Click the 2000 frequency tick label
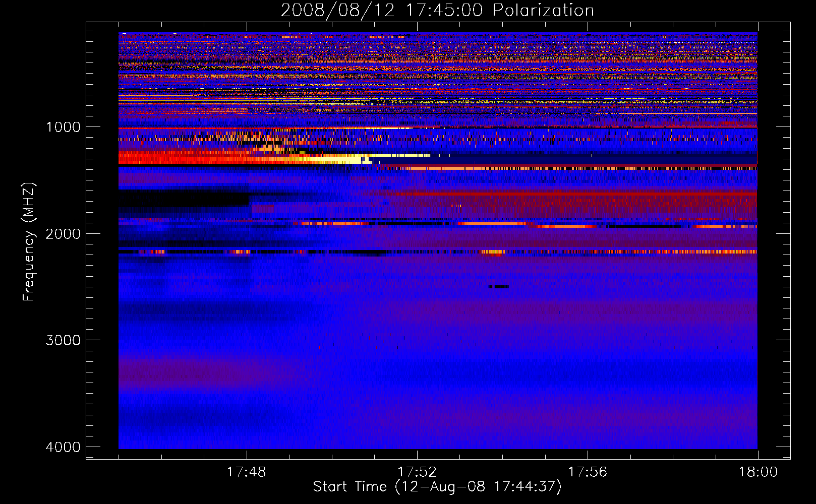 pyautogui.click(x=63, y=233)
